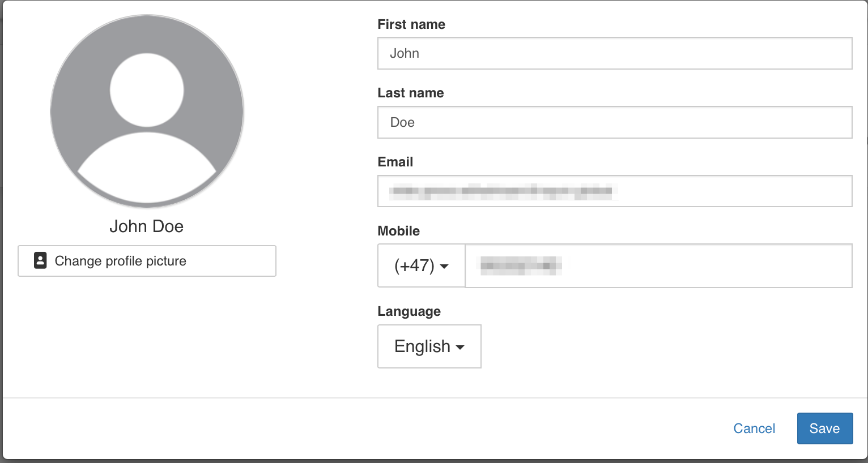868x463 pixels.
Task: Click the contact card icon on Change profile picture
Action: [40, 261]
